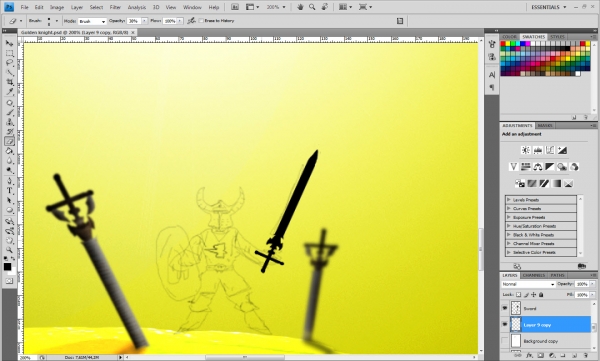Image resolution: width=600 pixels, height=361 pixels.
Task: Open the Flow slider arrow
Action: point(180,21)
